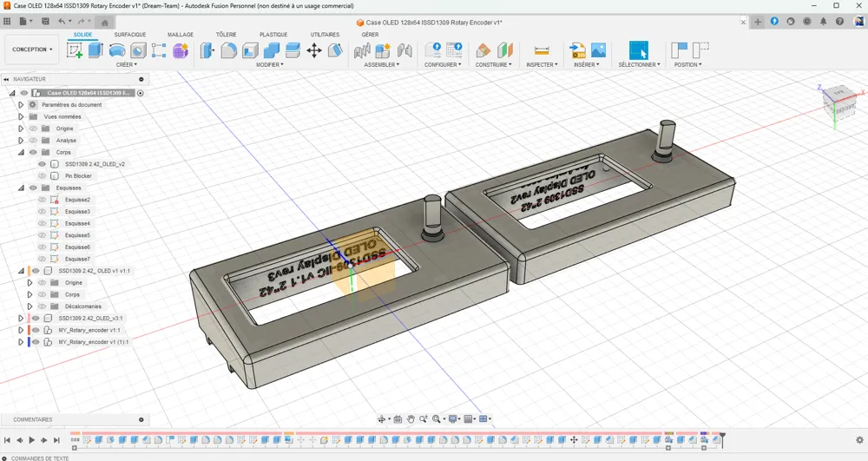The height and width of the screenshot is (461, 868).
Task: Jump to timeline end
Action: click(56, 440)
